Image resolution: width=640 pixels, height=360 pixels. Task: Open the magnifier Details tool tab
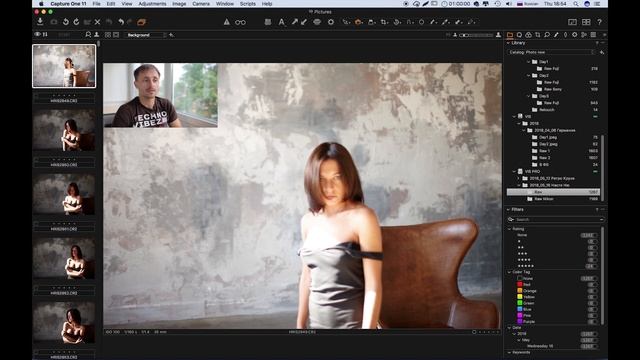(x=547, y=35)
